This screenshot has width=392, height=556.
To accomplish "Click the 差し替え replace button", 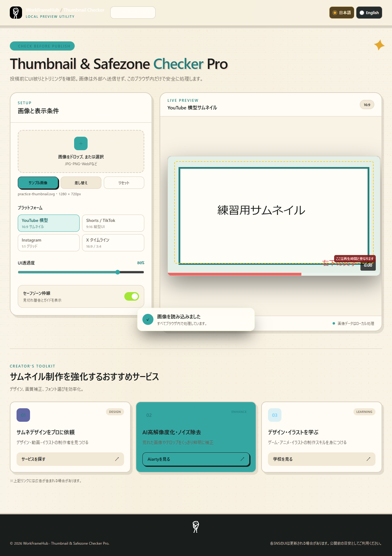I will click(x=81, y=183).
